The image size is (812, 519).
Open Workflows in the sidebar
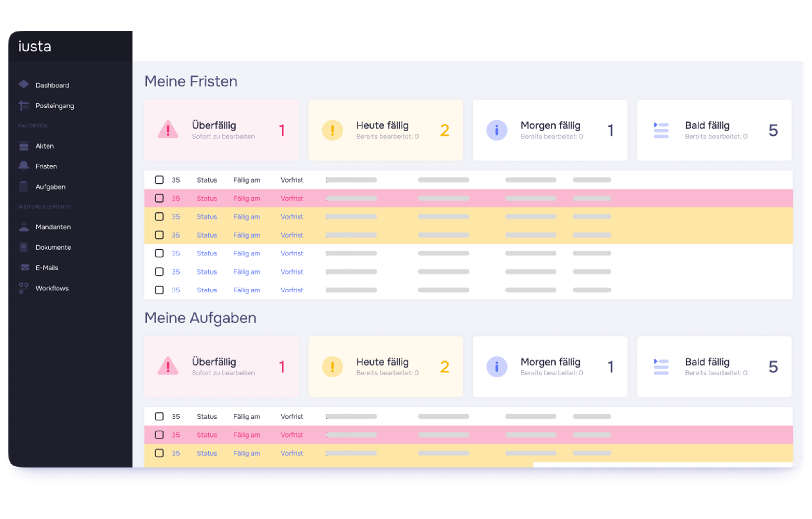pos(52,288)
